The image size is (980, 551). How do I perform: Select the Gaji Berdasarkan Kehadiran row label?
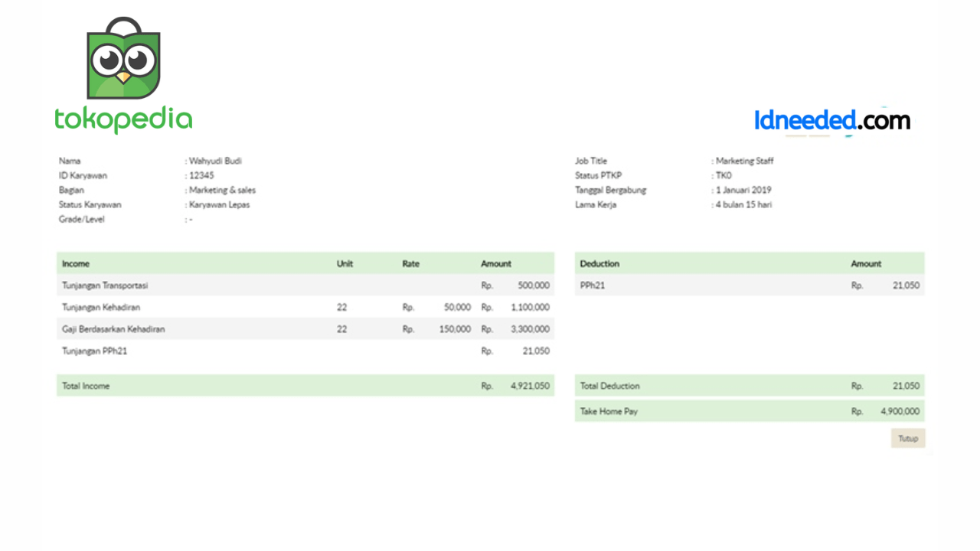click(x=113, y=329)
